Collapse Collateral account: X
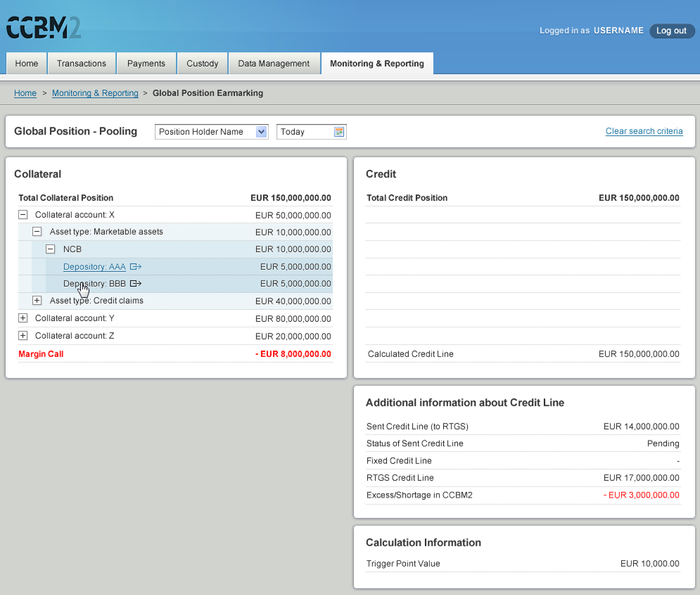This screenshot has width=700, height=595. coord(23,215)
